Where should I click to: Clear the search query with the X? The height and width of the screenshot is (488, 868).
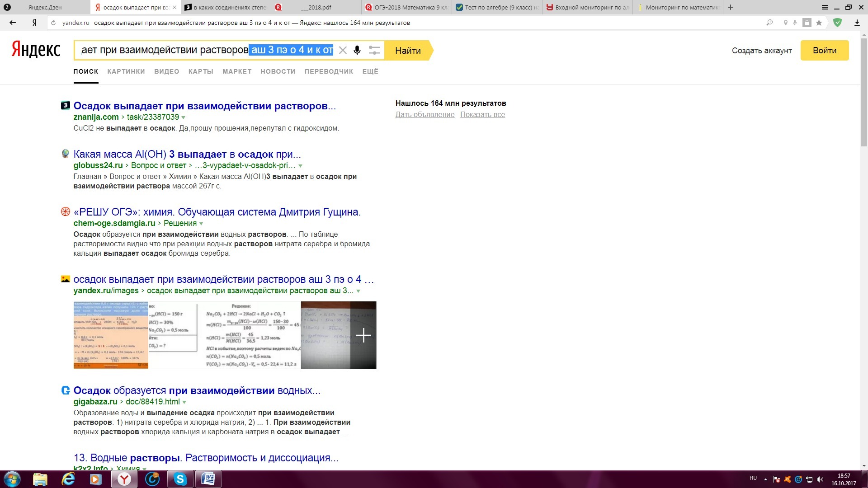(x=343, y=50)
